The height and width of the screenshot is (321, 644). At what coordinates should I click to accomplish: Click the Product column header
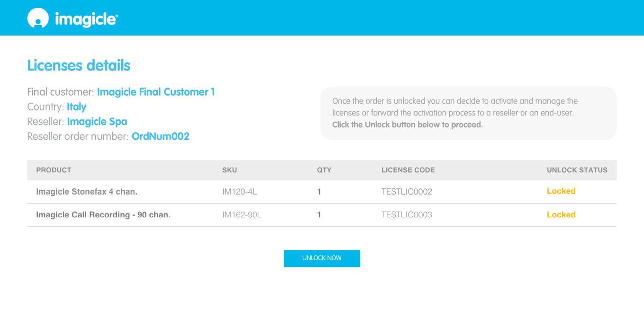54,170
